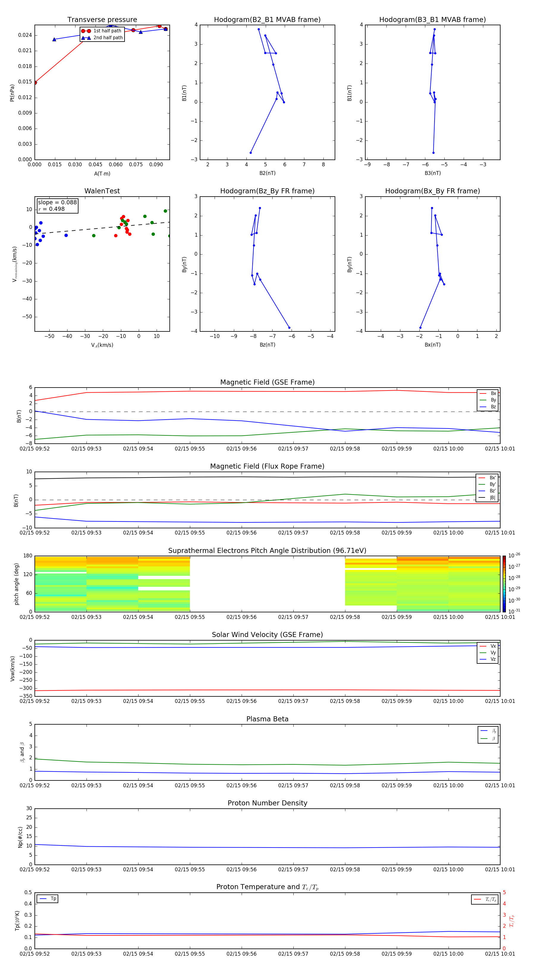The image size is (535, 980).
Task: Click '02/15 09:52' tick on GSE field plot
Action: 35,449
